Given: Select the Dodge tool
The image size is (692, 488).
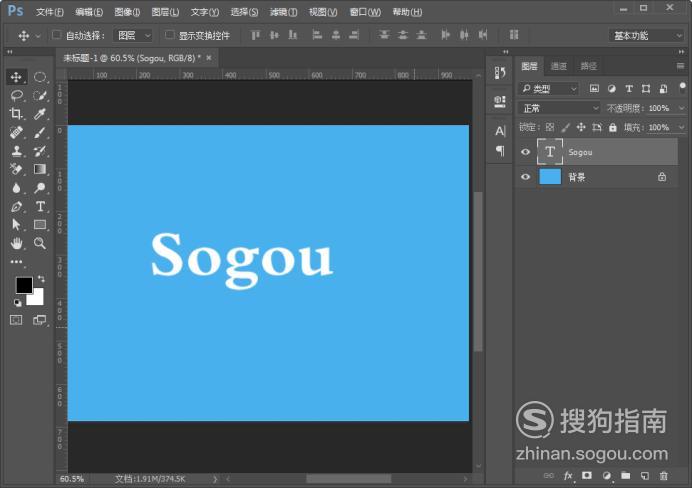Looking at the screenshot, I should (40, 188).
